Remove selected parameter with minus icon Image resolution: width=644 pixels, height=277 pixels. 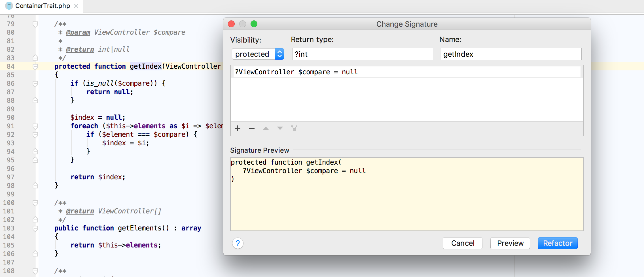click(x=252, y=129)
